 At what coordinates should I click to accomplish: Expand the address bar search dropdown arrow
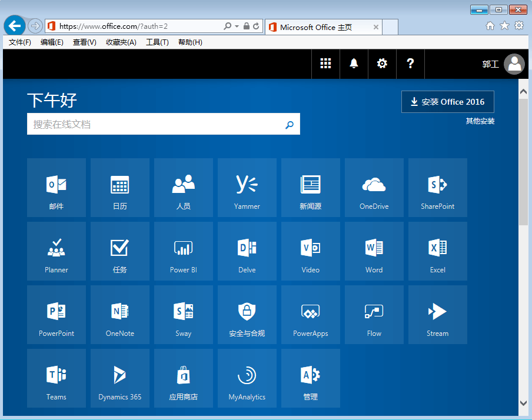coord(237,26)
